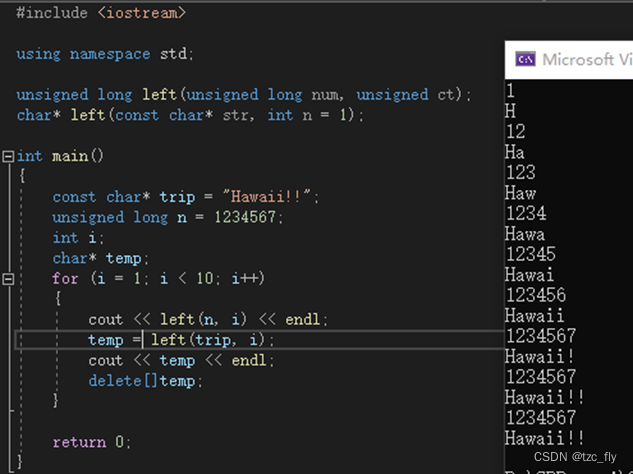Click console output line "123456"

click(x=536, y=295)
